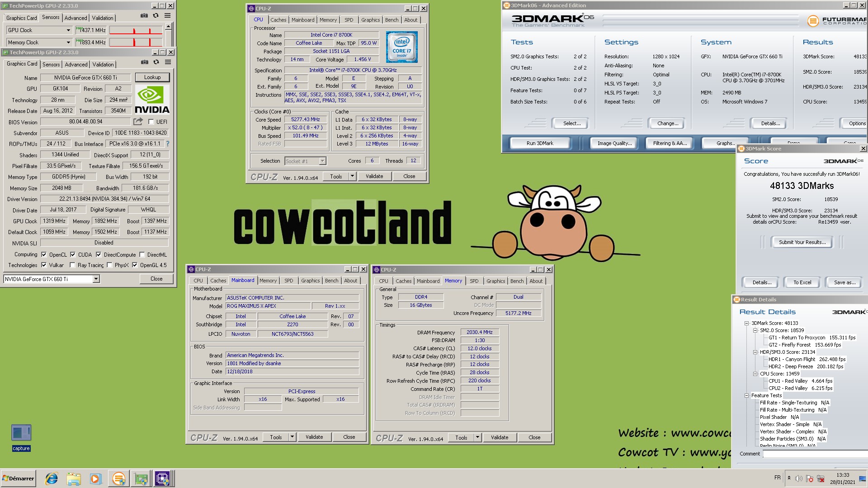Click the CPU-Z title bar icon of Memory window

pos(376,270)
